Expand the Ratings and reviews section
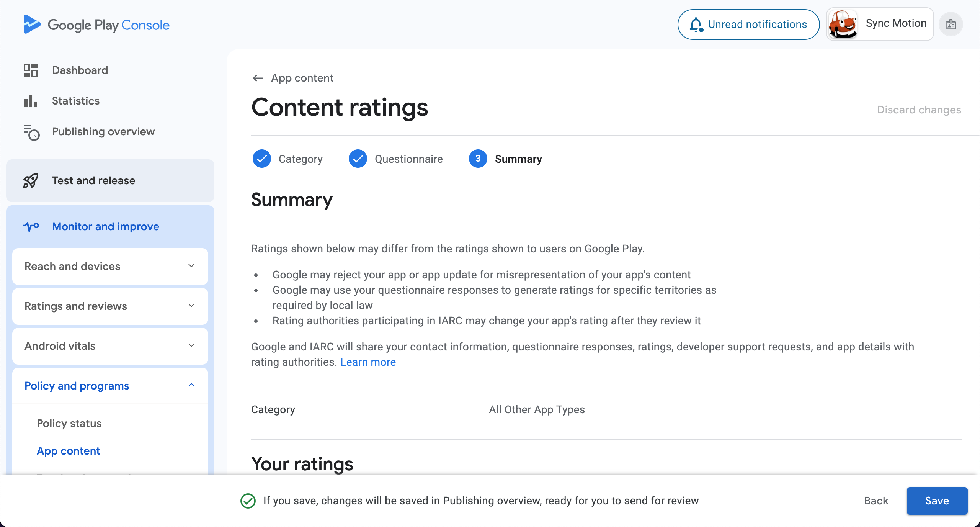Viewport: 980px width, 527px height. 110,306
